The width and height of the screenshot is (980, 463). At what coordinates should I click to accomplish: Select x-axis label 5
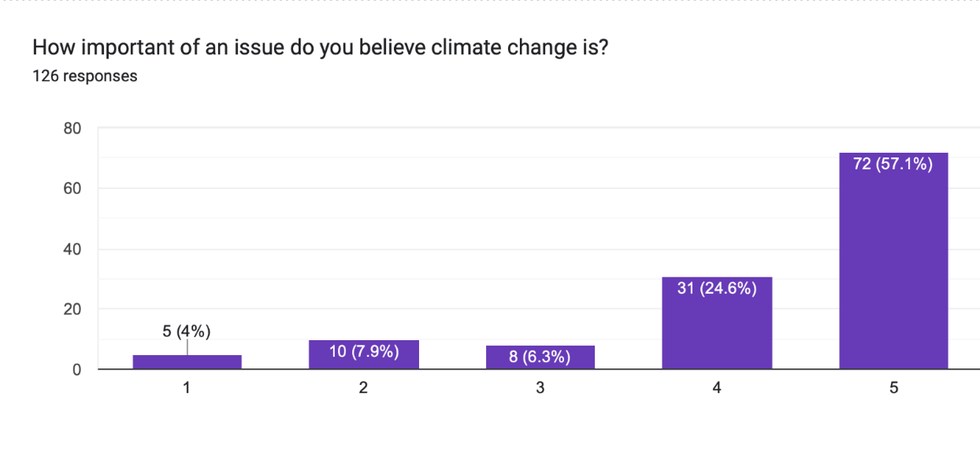pyautogui.click(x=893, y=388)
